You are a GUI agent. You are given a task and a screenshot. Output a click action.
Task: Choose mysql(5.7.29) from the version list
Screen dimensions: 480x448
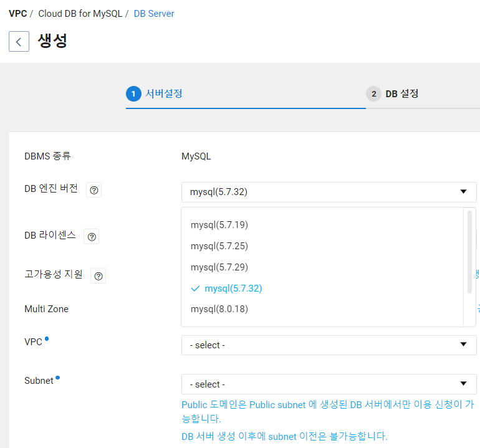coord(219,267)
